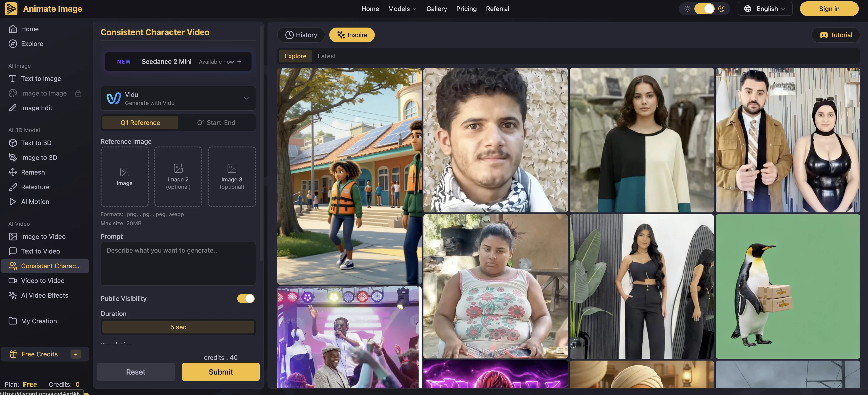Open Pricing from top navigation
The height and width of the screenshot is (395, 868).
pyautogui.click(x=466, y=9)
